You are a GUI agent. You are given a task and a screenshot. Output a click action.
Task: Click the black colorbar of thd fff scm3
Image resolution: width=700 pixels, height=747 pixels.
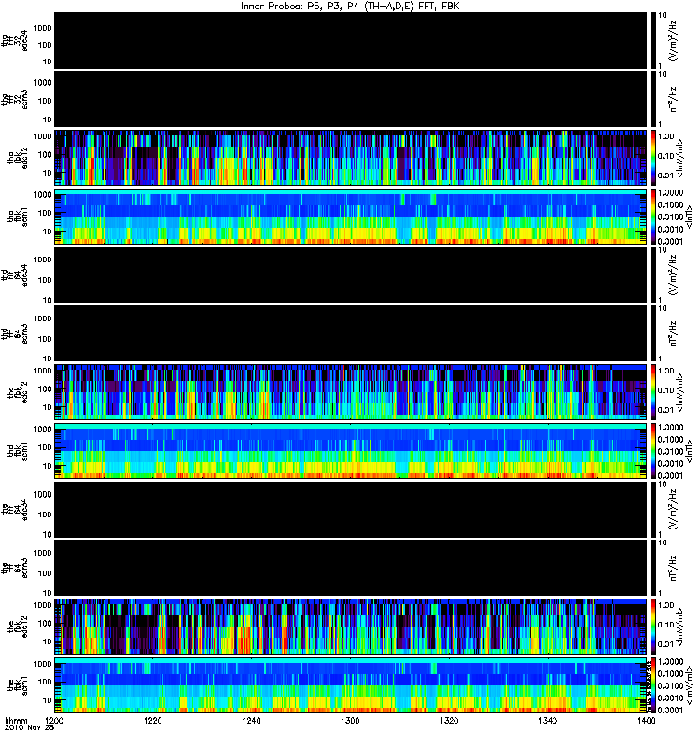coord(653,333)
